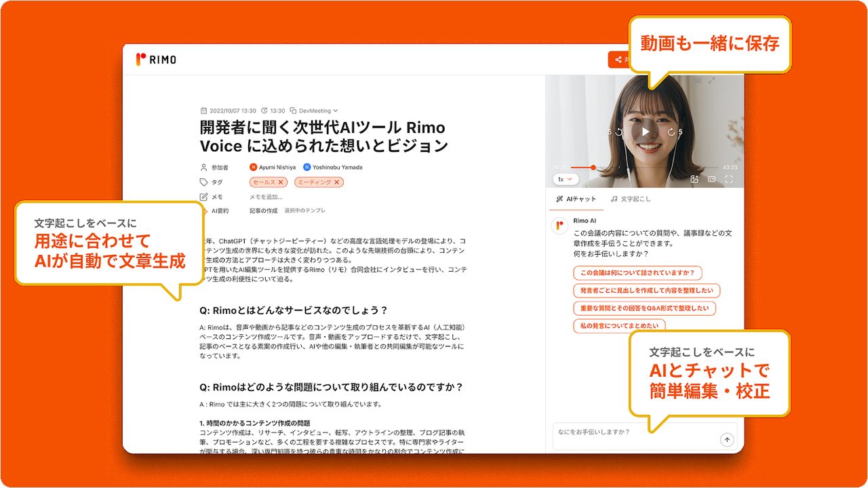Click participant Ayumi Nishiya
Viewport: 868px width, 488px height.
273,167
